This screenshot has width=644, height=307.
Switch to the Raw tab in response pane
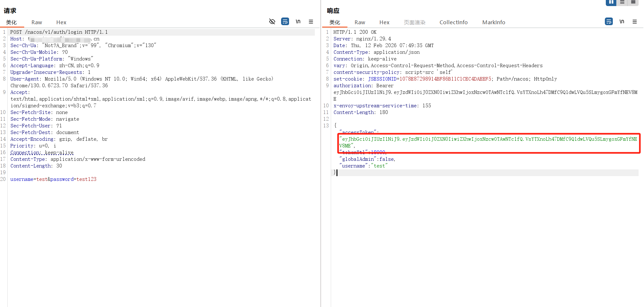[x=360, y=22]
